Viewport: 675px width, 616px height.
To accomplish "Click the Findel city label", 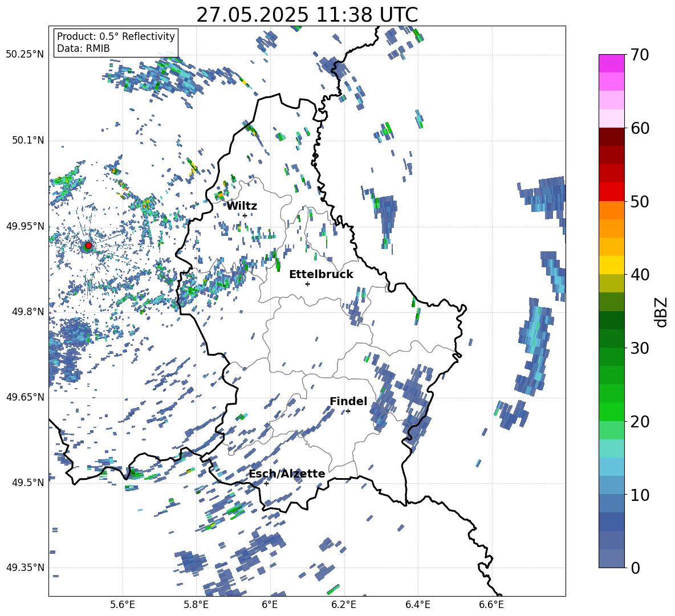I will click(348, 401).
